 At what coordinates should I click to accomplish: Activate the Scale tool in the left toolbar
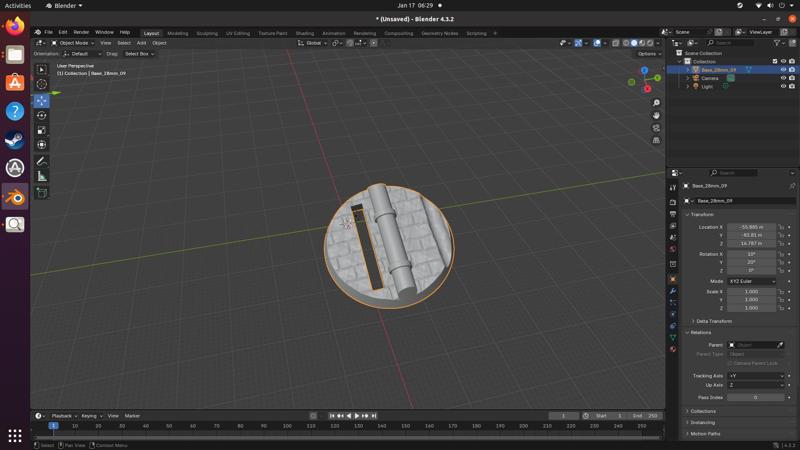pyautogui.click(x=42, y=130)
